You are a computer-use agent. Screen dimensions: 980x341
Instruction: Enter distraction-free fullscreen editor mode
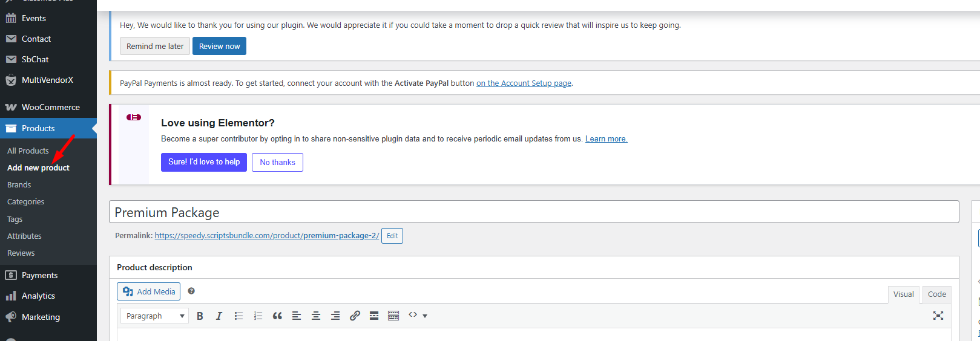coord(938,316)
